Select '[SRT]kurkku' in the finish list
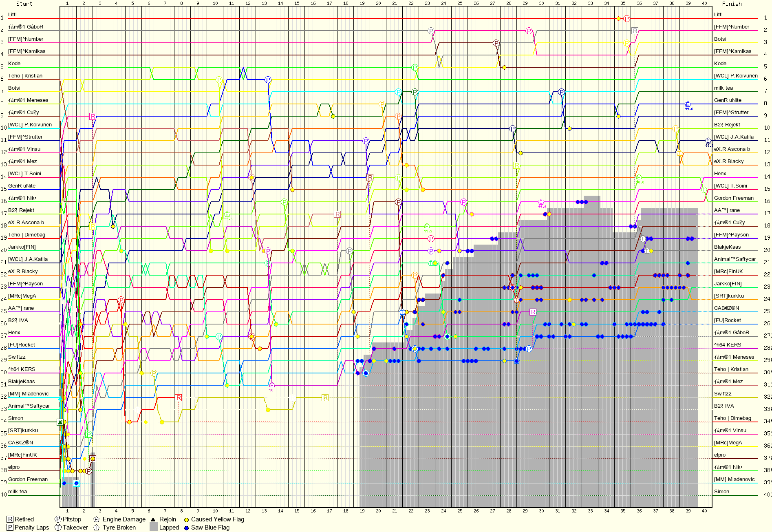 [729, 296]
